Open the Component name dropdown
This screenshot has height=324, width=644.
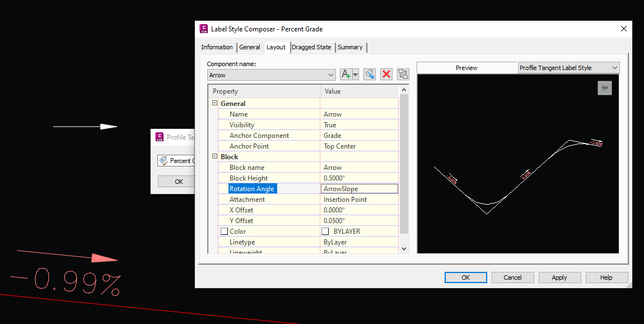[x=331, y=75]
